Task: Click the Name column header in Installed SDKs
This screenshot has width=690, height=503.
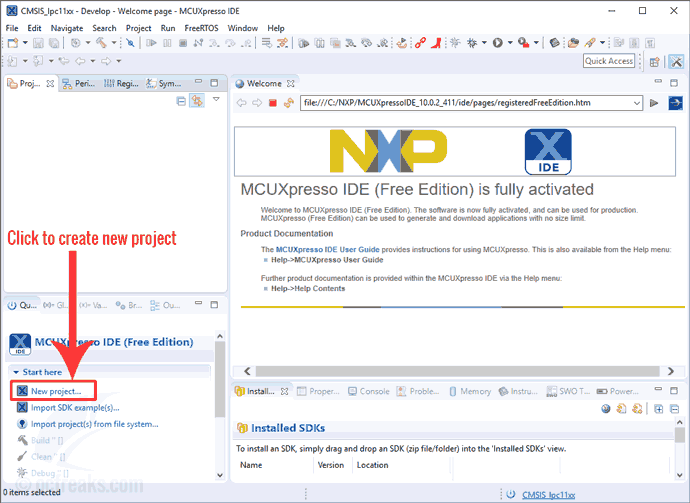Action: click(x=251, y=465)
